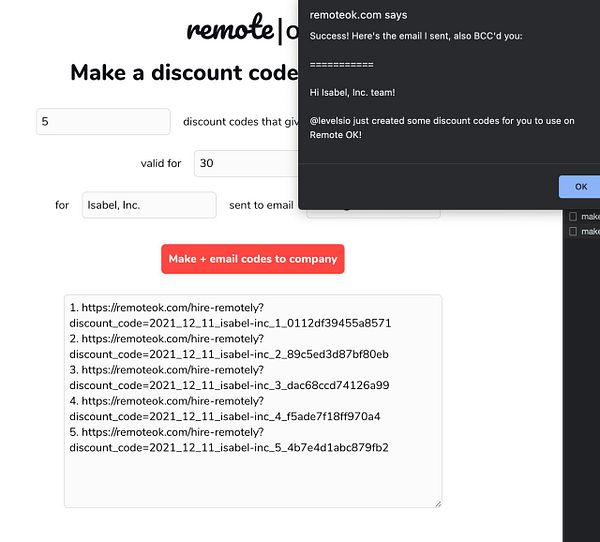Screen dimensions: 600x542
Task: Focus the valid for days field
Action: (246, 163)
